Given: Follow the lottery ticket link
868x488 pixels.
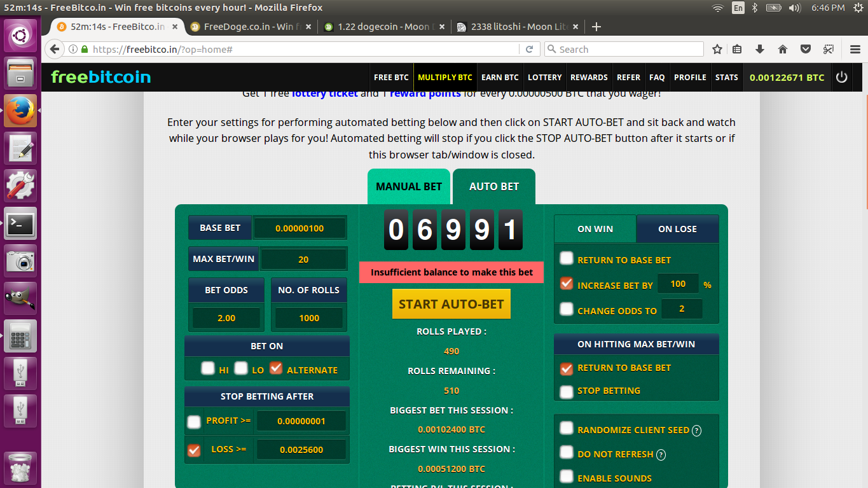Looking at the screenshot, I should click(x=325, y=94).
